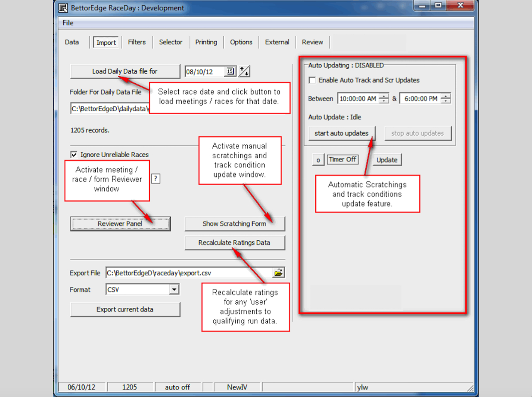The width and height of the screenshot is (532, 397).
Task: Click 'NewIV' in status bar
Action: coord(237,387)
